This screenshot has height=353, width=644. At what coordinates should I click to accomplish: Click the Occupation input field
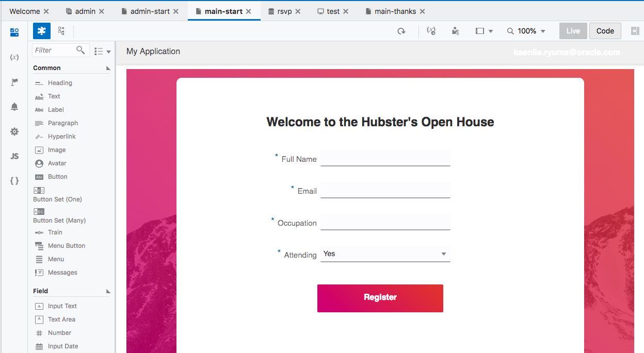[385, 222]
